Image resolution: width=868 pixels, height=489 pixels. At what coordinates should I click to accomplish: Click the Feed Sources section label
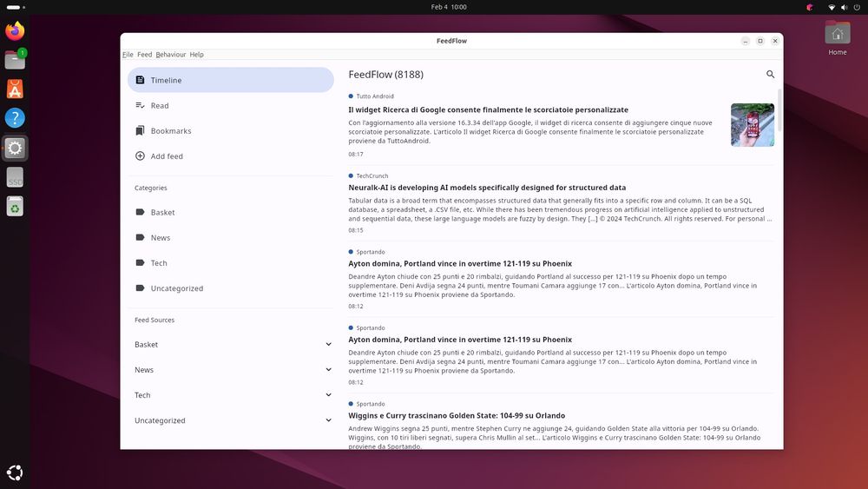tap(155, 320)
